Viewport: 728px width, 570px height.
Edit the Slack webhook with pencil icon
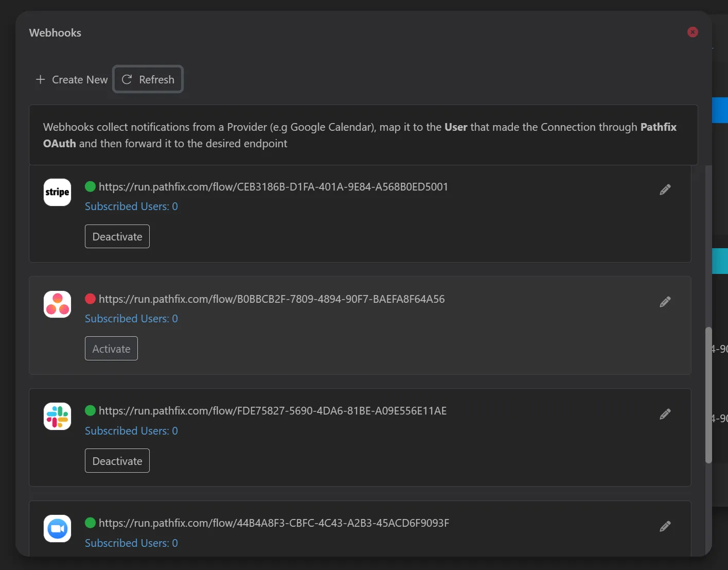click(665, 414)
